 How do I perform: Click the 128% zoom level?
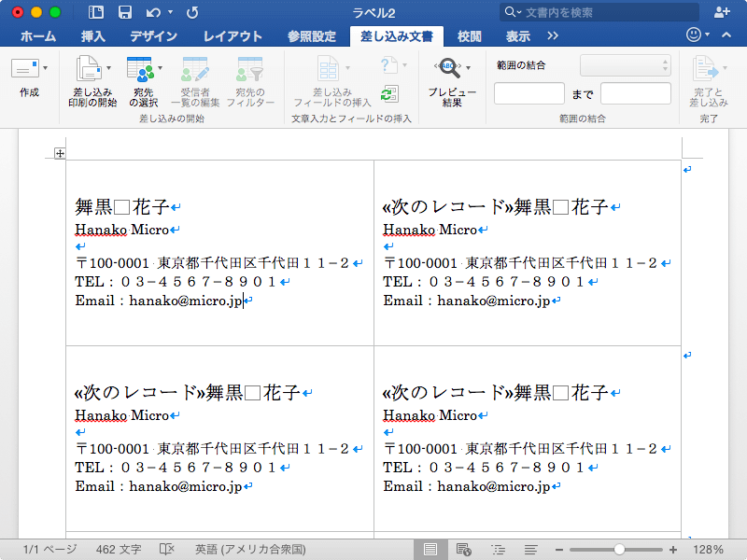(708, 549)
